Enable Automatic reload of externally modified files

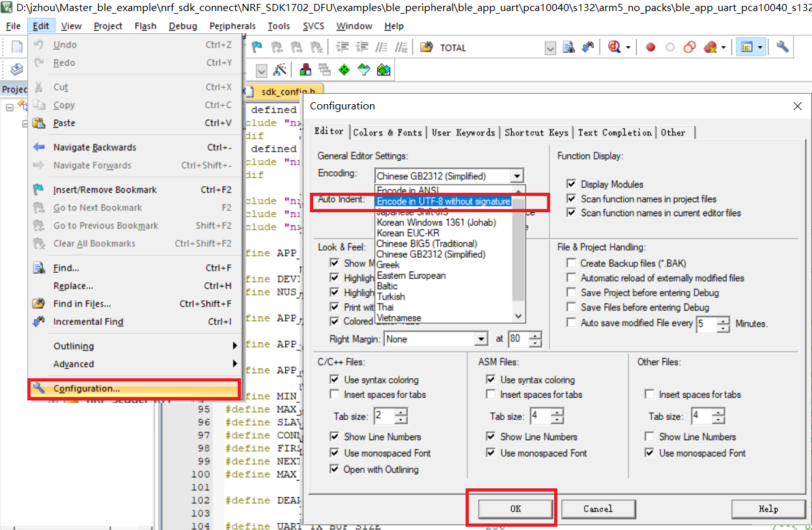click(571, 278)
